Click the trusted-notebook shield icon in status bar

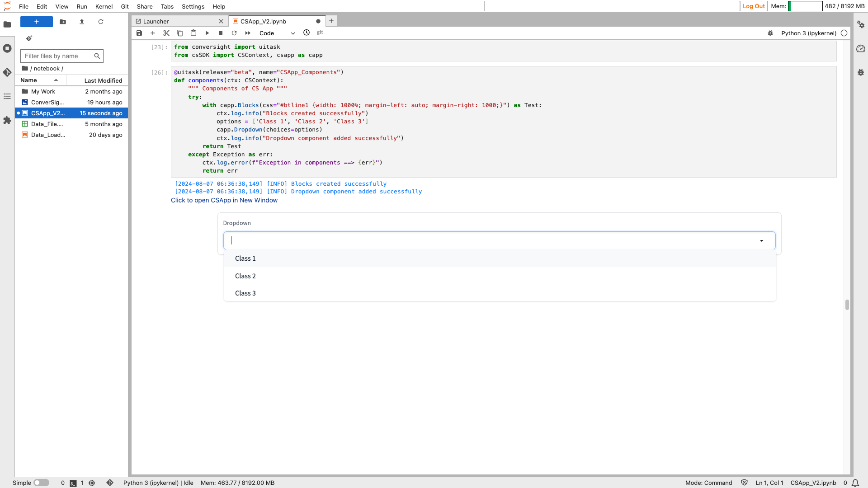[744, 483]
